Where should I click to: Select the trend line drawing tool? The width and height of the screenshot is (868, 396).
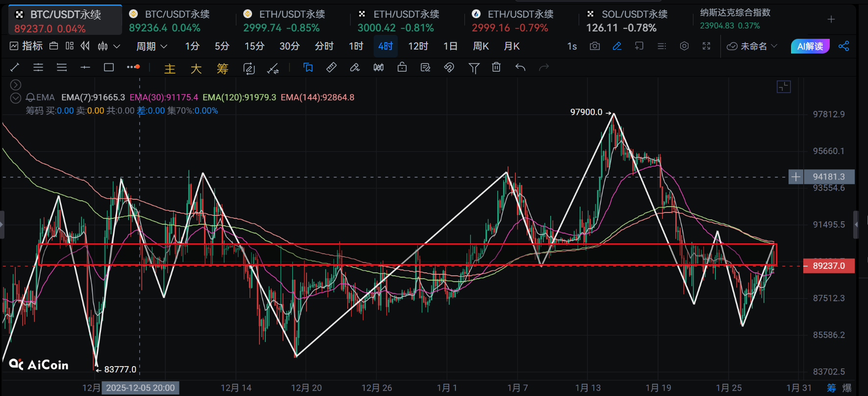click(15, 68)
